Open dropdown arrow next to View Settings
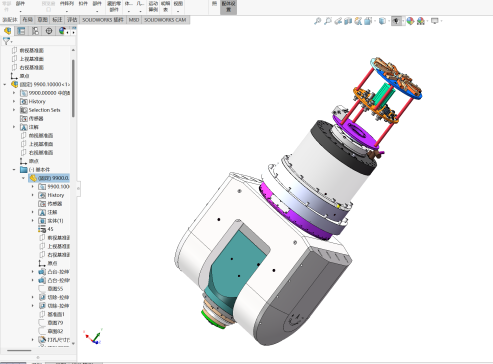Image resolution: width=493 pixels, height=364 pixels. click(441, 21)
